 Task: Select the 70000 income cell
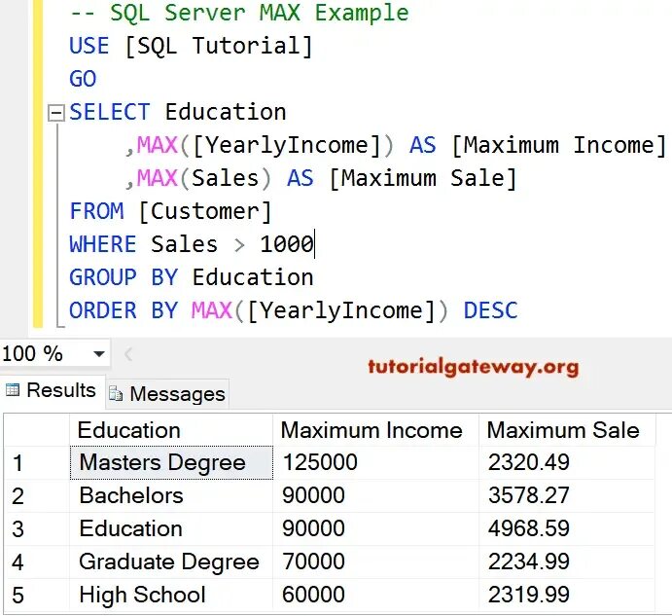tap(375, 562)
